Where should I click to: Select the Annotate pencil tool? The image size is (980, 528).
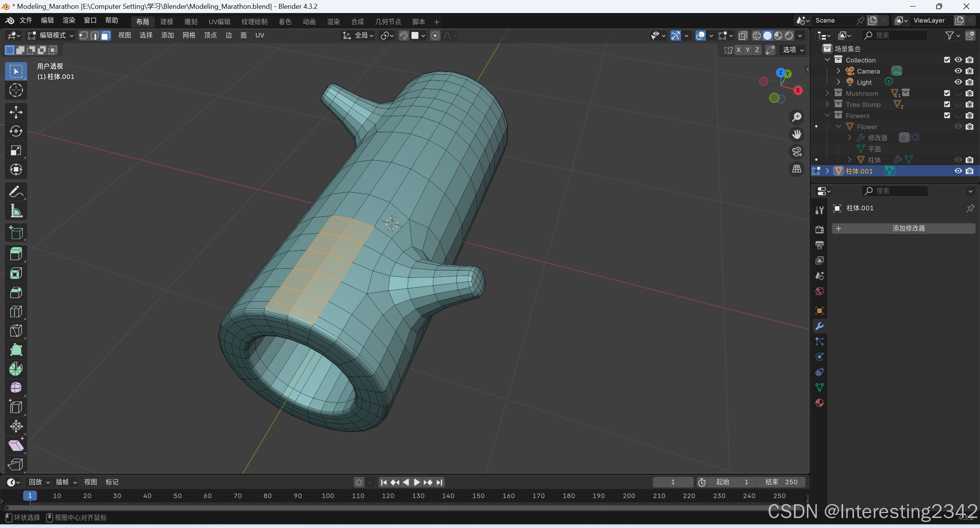click(x=16, y=192)
